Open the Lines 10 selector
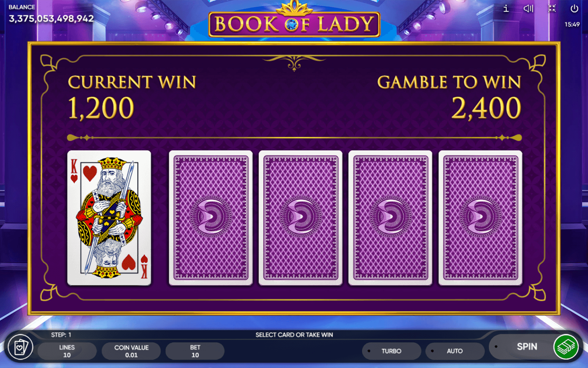The height and width of the screenshot is (368, 588). 67,351
